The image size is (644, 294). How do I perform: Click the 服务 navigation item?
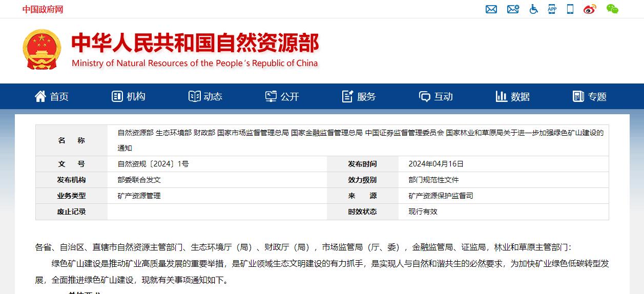pyautogui.click(x=359, y=96)
